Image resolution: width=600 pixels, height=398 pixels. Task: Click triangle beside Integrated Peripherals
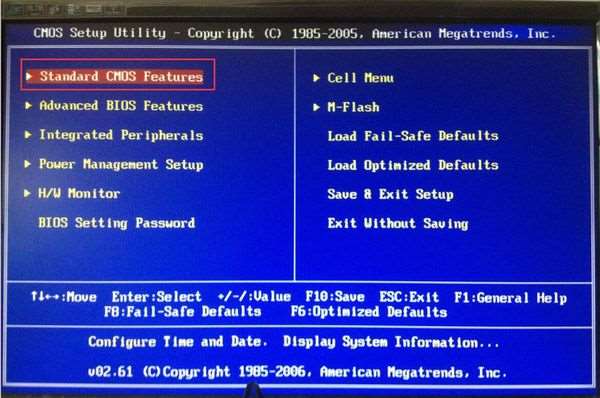[x=28, y=134]
